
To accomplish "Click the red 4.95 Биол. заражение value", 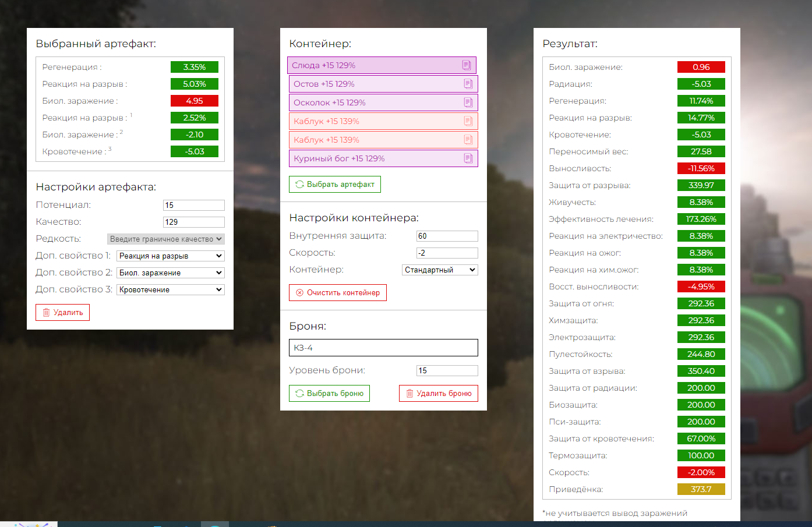I will (x=195, y=101).
